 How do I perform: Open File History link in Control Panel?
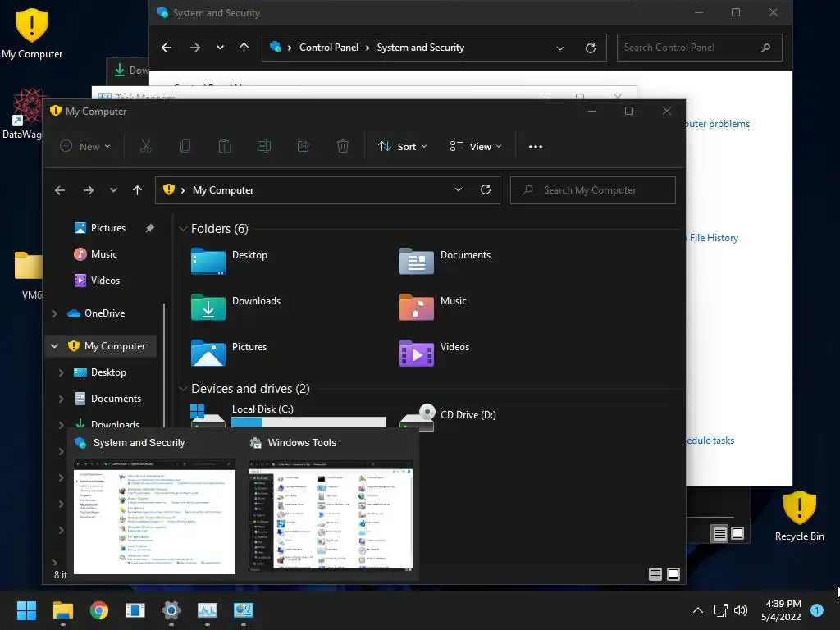(714, 238)
